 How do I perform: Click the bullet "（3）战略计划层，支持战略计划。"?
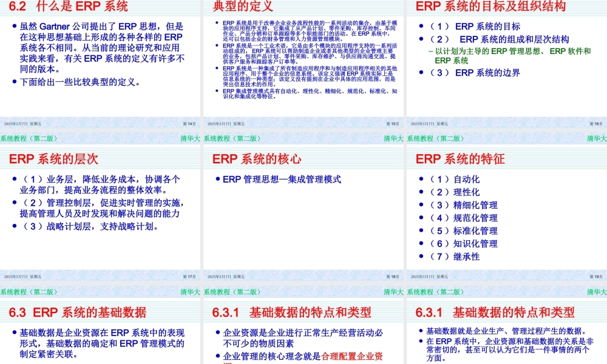click(x=89, y=226)
